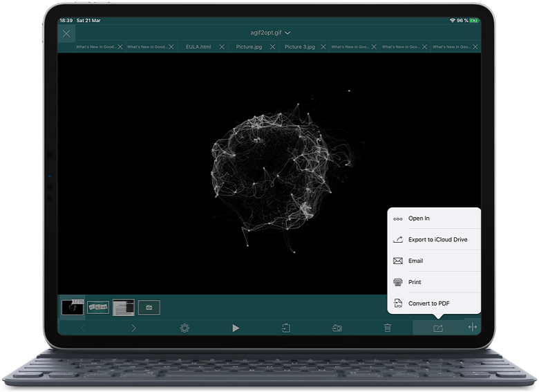The height and width of the screenshot is (392, 539).
Task: Select the camera placeholder thumbnail
Action: pos(149,308)
